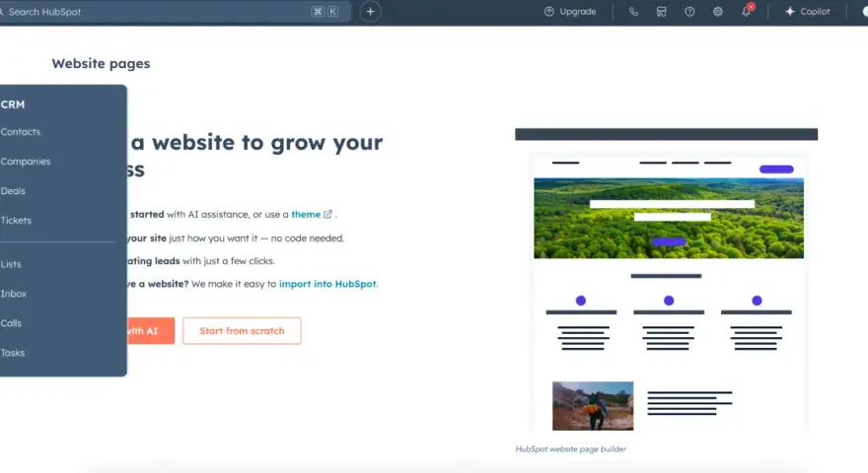Open the notifications bell icon
Viewport: 868px width, 473px height.
pos(747,12)
